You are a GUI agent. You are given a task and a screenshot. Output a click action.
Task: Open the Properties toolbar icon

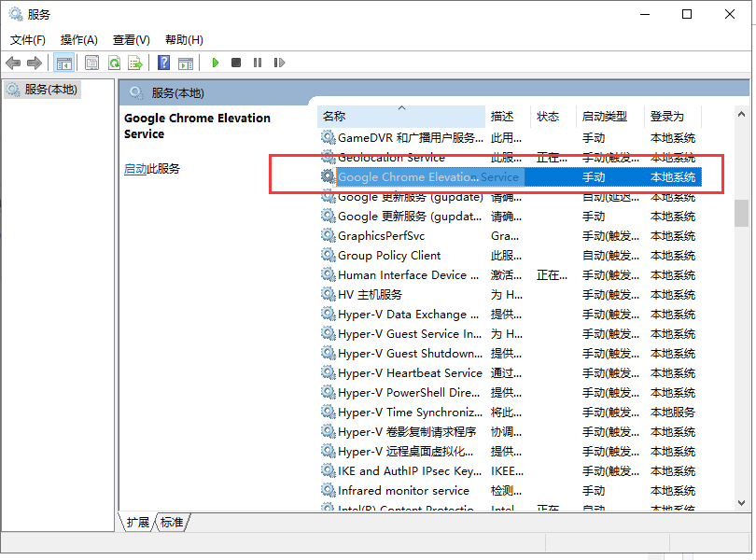point(91,63)
